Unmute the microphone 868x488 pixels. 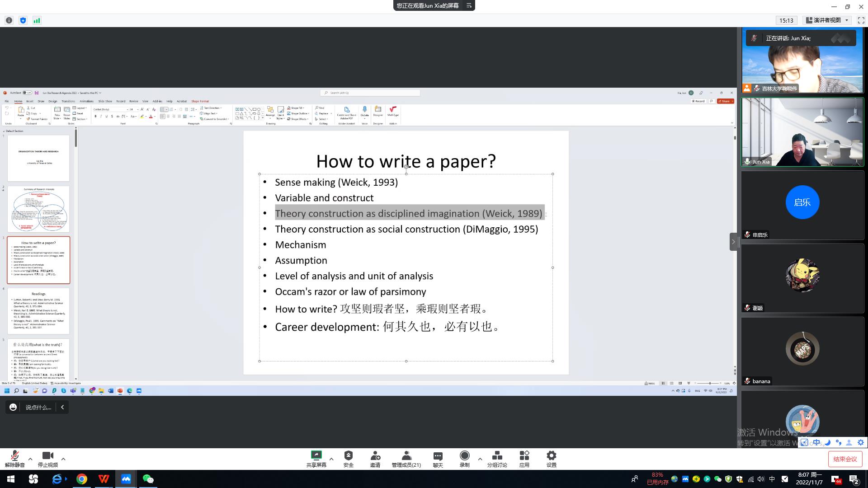coord(14,455)
